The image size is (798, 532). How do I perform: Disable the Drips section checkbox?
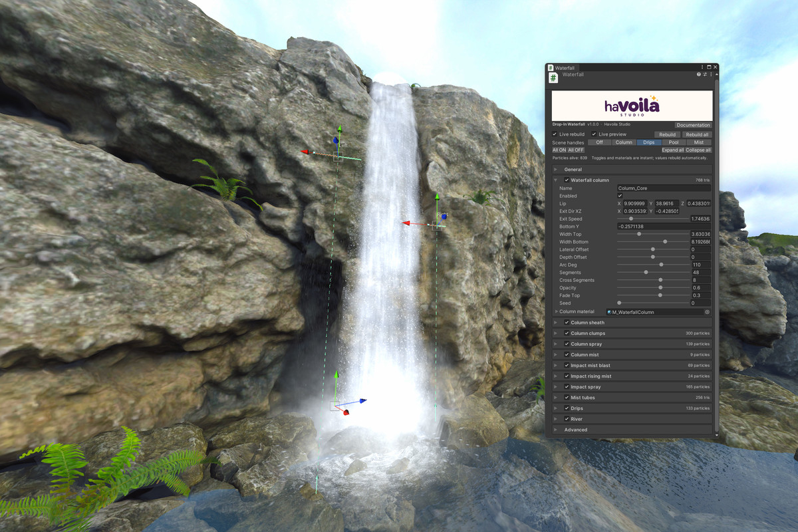pyautogui.click(x=567, y=408)
